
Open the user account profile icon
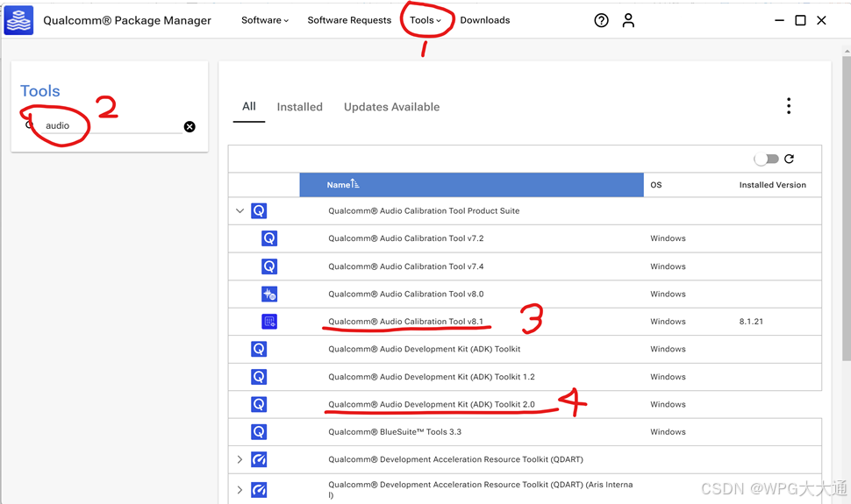coord(628,21)
